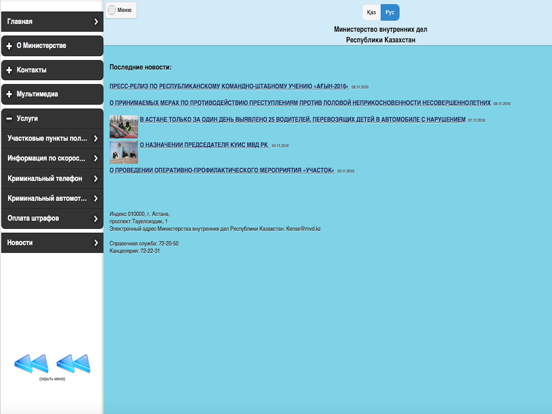
Task: Click the grid icon in Меню button
Action: coord(112,10)
